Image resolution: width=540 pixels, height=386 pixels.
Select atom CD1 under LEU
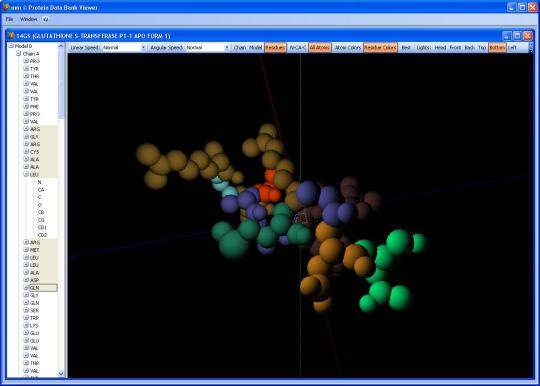click(x=42, y=228)
